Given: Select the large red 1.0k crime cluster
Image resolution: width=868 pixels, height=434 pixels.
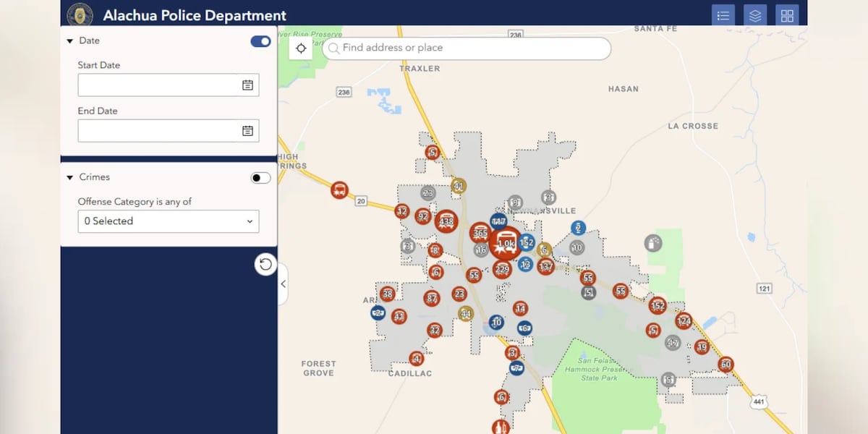Looking at the screenshot, I should [506, 243].
